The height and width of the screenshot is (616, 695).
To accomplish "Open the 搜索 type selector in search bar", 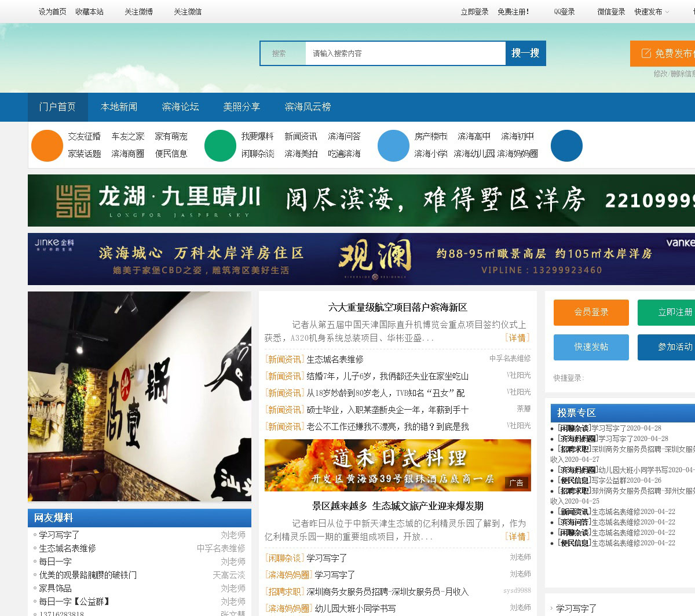I will point(283,53).
